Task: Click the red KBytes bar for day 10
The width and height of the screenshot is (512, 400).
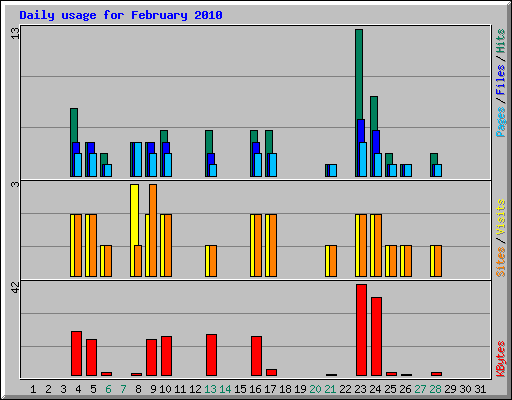Action: pyautogui.click(x=166, y=356)
